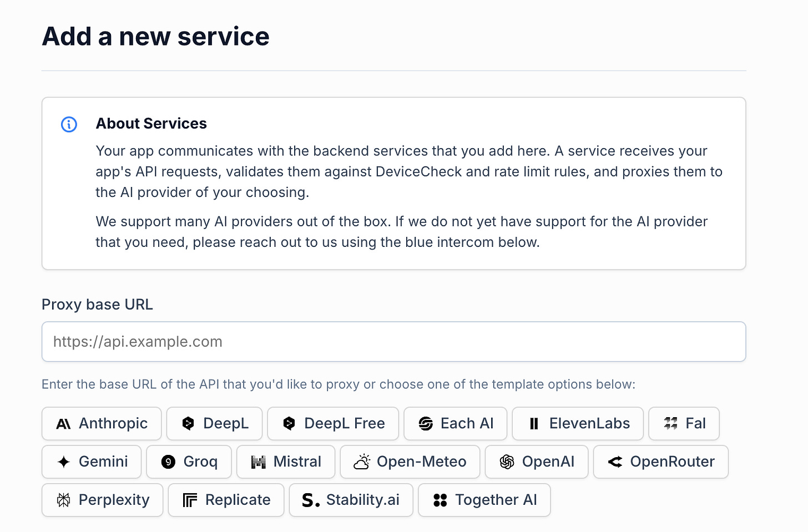
Task: Click the DeepL Free hexagon icon
Action: coord(289,424)
